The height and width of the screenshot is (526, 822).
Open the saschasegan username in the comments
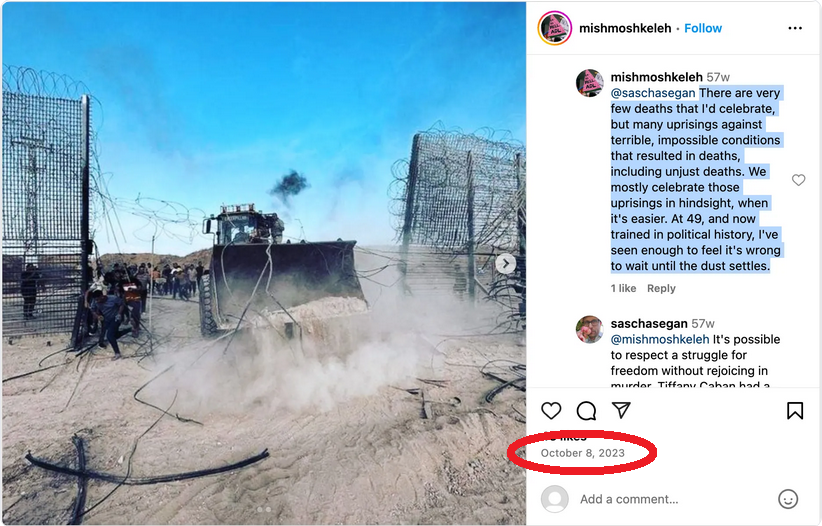coord(649,324)
